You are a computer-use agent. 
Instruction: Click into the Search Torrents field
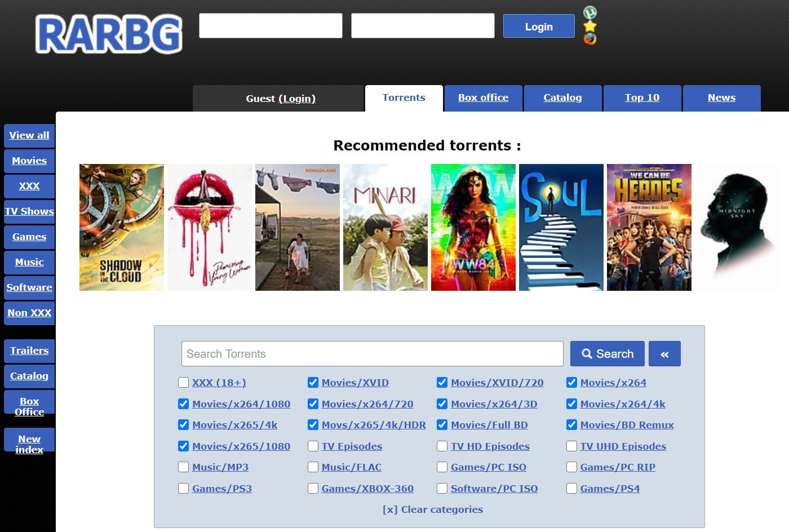tap(373, 354)
